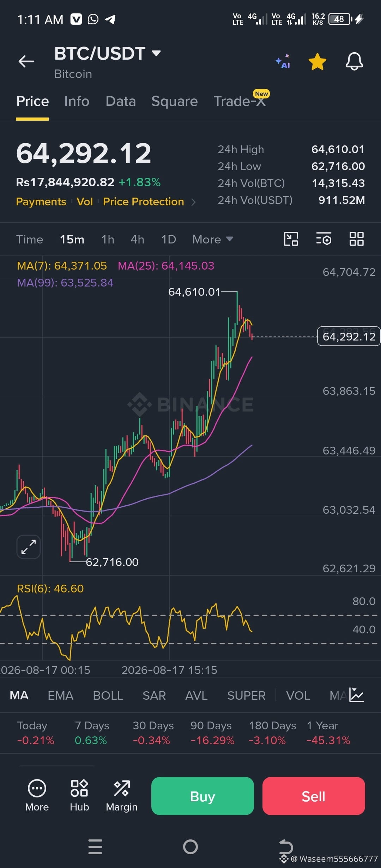The image size is (381, 868).
Task: Open chart indicator settings icon
Action: (x=324, y=239)
